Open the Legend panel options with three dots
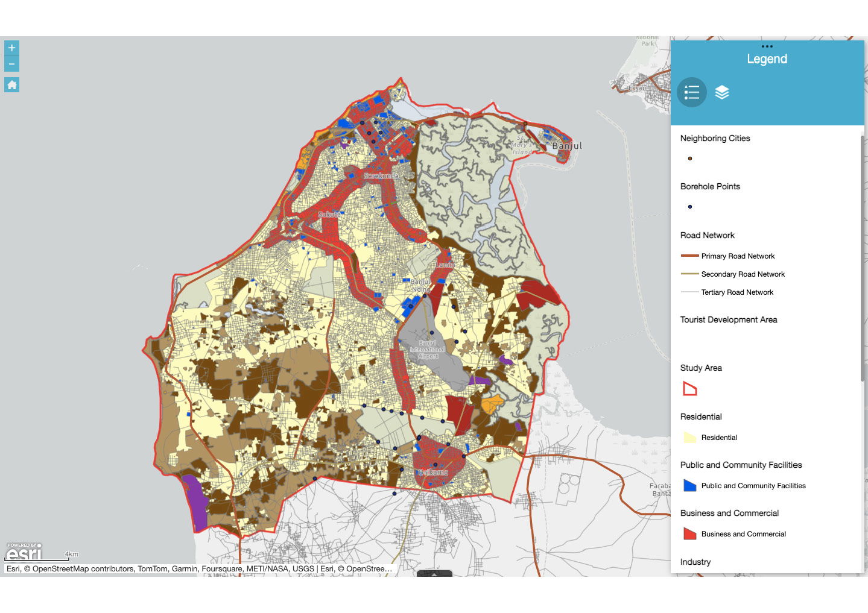The width and height of the screenshot is (868, 613). point(767,46)
